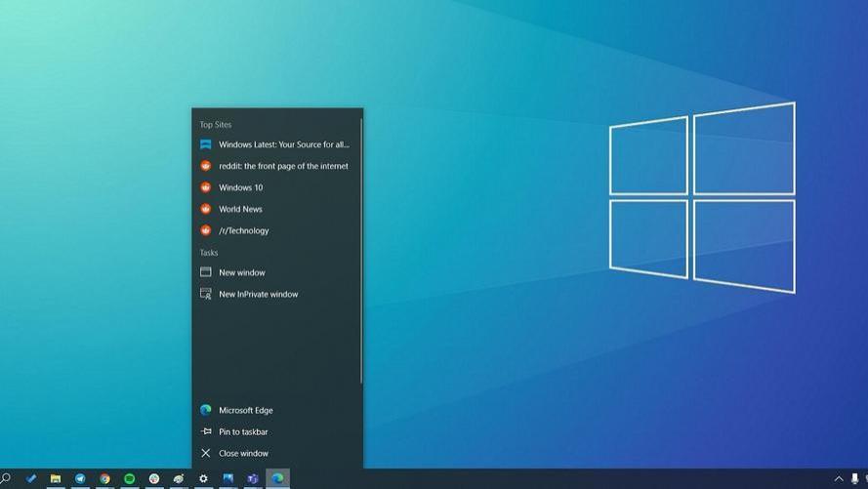Open taskbar search magnifier
This screenshot has height=489, width=868.
(x=6, y=478)
